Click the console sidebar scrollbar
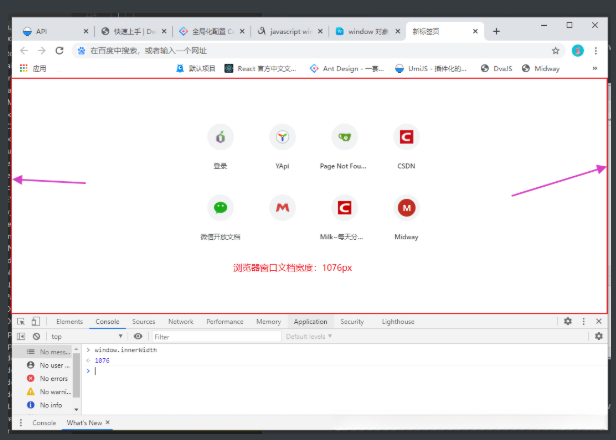Viewport: 616px width, 440px height. 76,375
